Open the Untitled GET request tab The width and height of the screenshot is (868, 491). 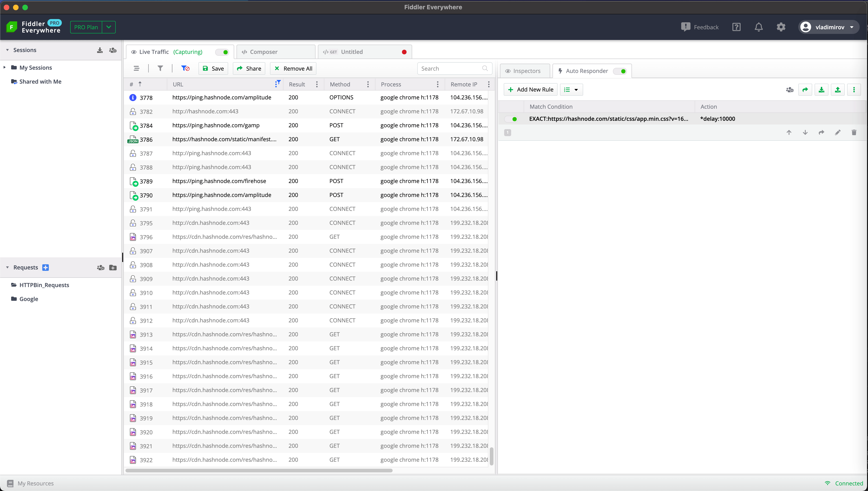pos(365,52)
